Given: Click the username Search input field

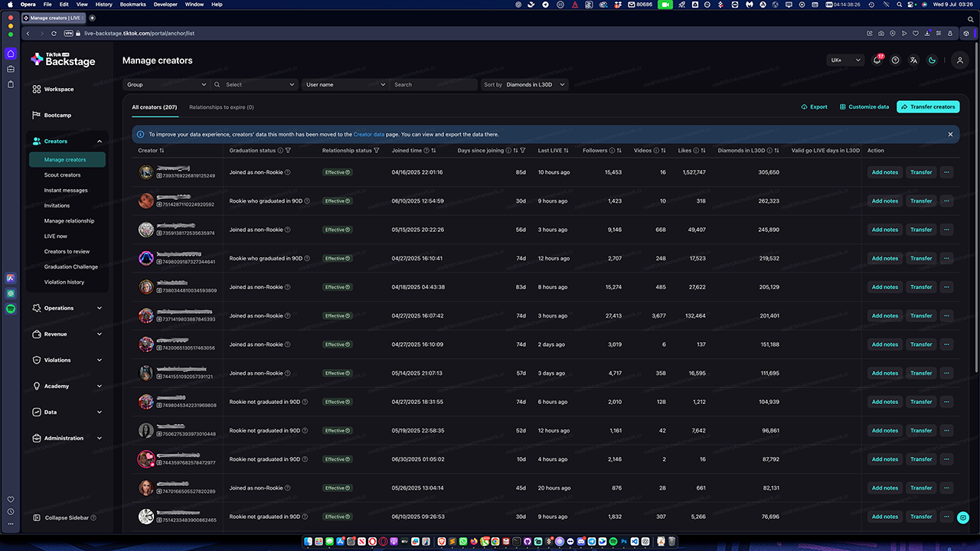Looking at the screenshot, I should (x=433, y=85).
